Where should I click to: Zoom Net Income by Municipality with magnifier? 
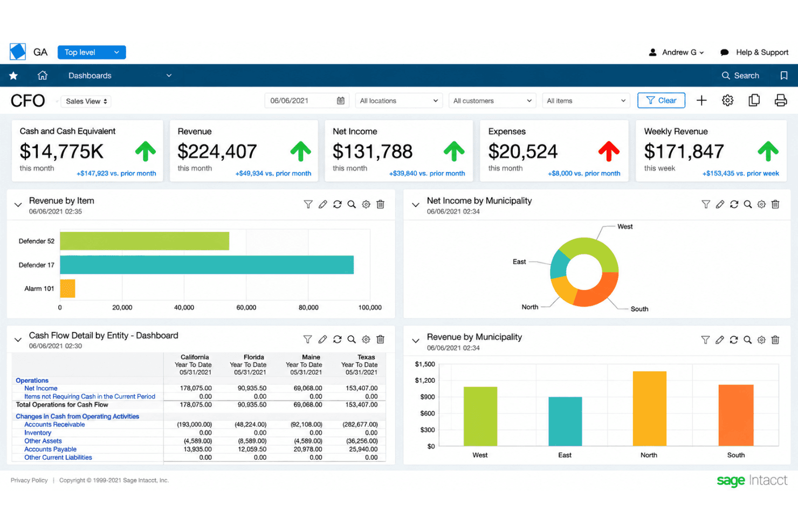748,204
